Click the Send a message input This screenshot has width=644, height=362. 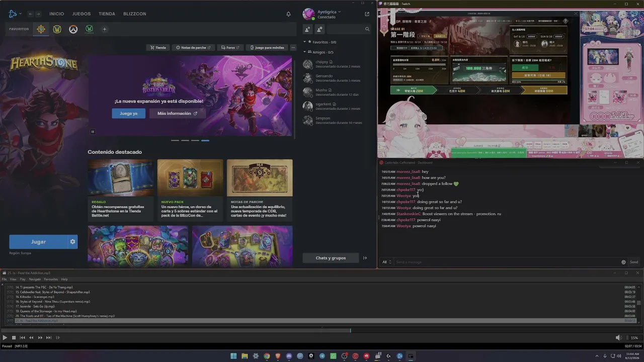point(507,262)
